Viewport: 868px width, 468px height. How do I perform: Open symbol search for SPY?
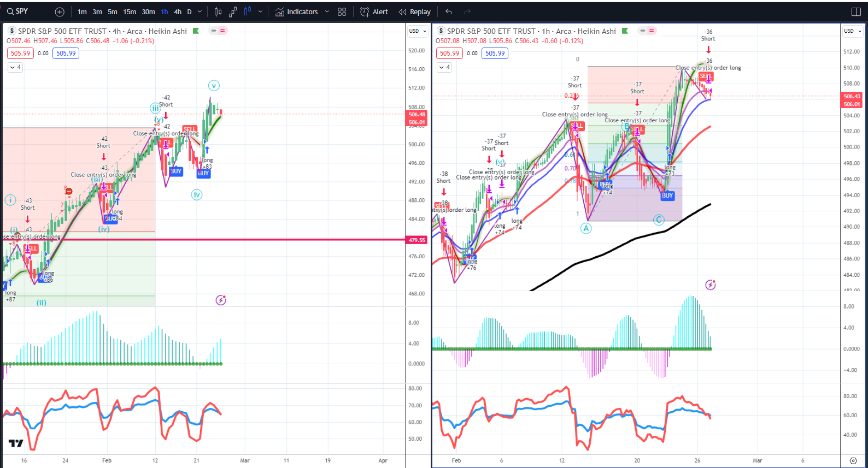point(17,11)
